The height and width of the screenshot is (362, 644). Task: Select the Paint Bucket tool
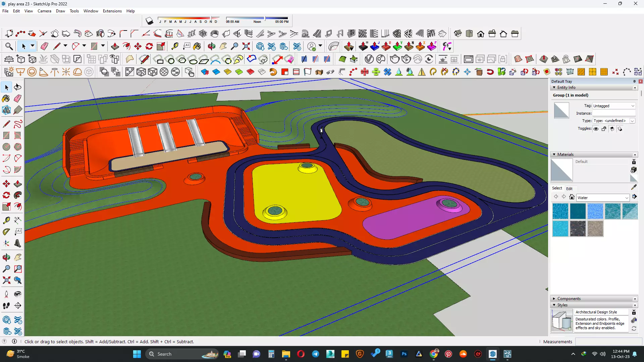click(x=6, y=99)
